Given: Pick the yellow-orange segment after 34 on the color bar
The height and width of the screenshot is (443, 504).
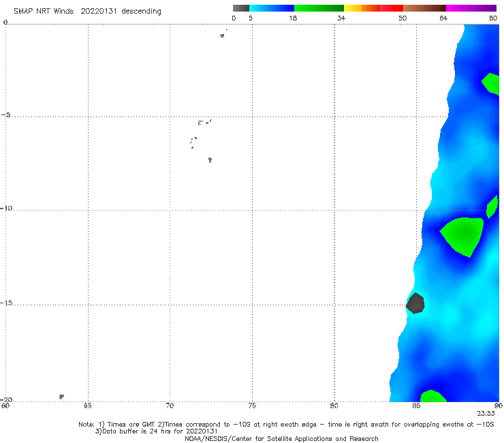Looking at the screenshot, I should pyautogui.click(x=361, y=8).
